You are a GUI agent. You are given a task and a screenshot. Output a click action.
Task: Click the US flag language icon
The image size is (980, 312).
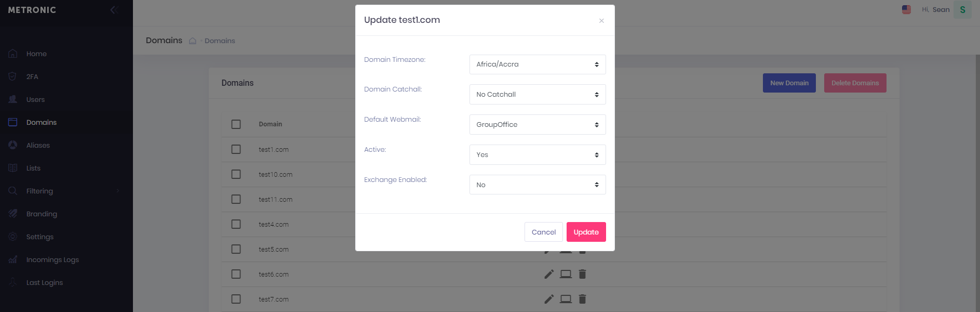click(906, 9)
